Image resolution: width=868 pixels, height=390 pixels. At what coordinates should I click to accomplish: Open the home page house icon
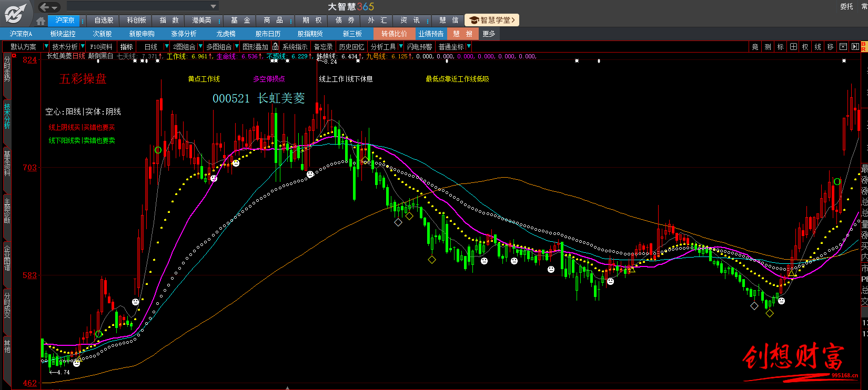(x=41, y=21)
